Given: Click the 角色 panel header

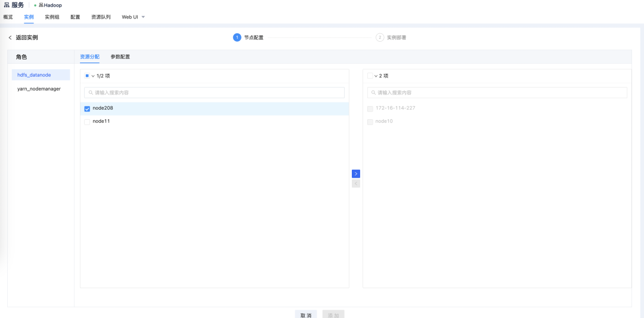Looking at the screenshot, I should coord(21,57).
